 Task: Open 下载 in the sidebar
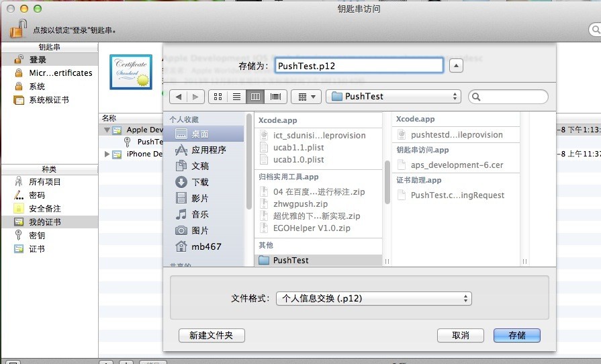tap(205, 182)
